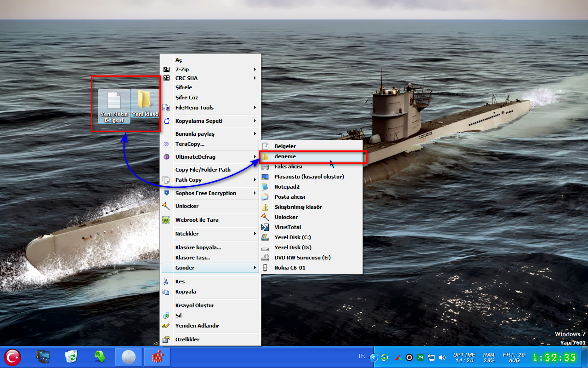Choose Şifrele in the context menu

coord(210,87)
